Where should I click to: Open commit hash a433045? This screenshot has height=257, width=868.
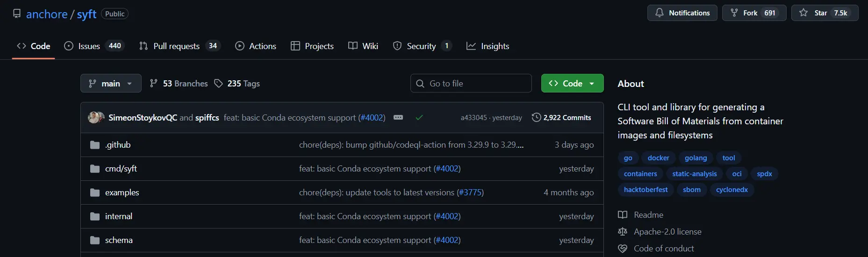click(x=473, y=118)
